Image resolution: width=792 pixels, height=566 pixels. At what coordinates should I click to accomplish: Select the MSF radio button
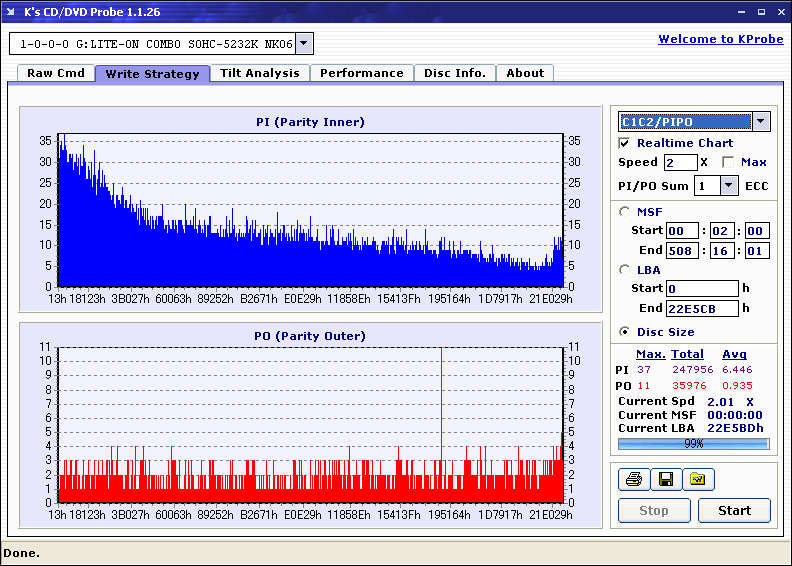tap(625, 211)
